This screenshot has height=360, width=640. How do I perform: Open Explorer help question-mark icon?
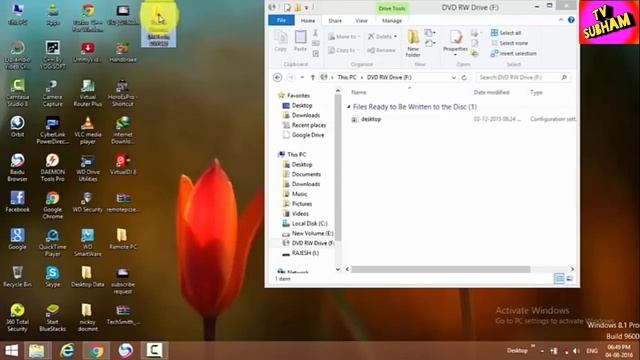click(x=571, y=20)
